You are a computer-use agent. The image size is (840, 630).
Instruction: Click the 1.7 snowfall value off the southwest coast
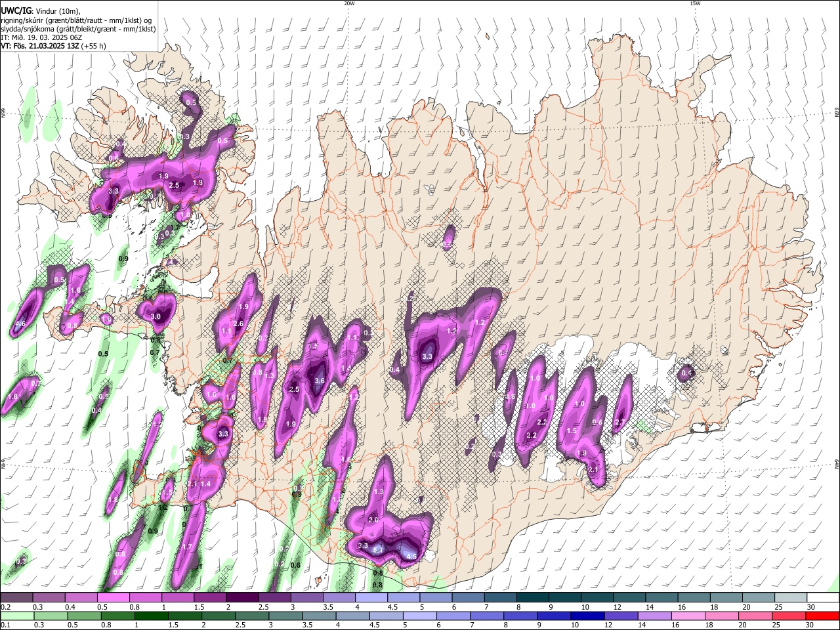(x=187, y=547)
